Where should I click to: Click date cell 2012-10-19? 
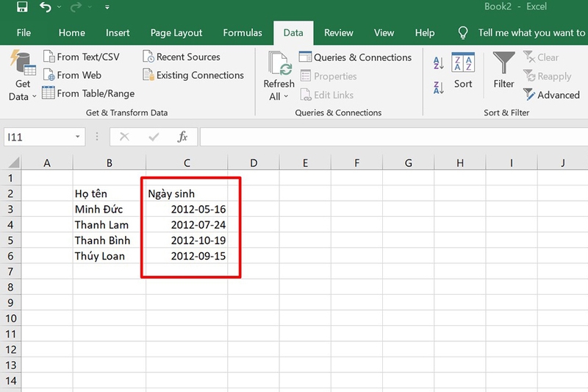(x=187, y=240)
